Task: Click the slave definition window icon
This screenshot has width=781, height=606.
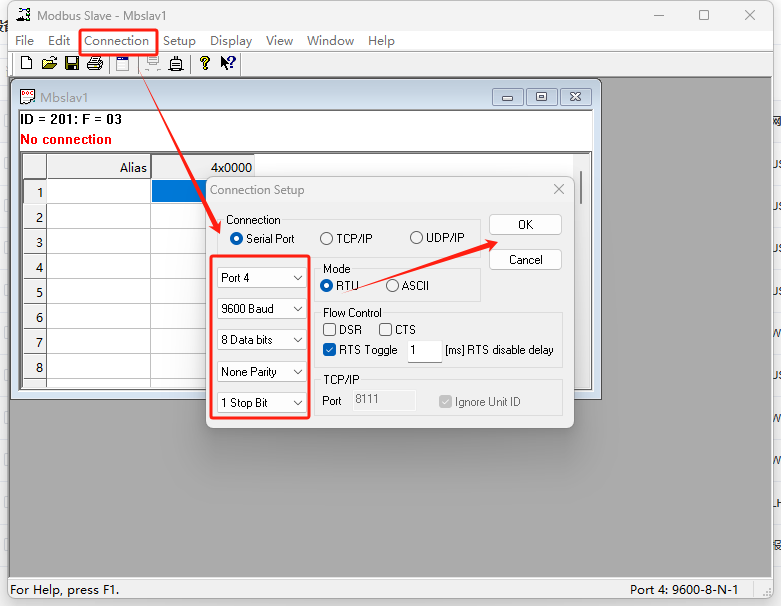Action: click(122, 63)
